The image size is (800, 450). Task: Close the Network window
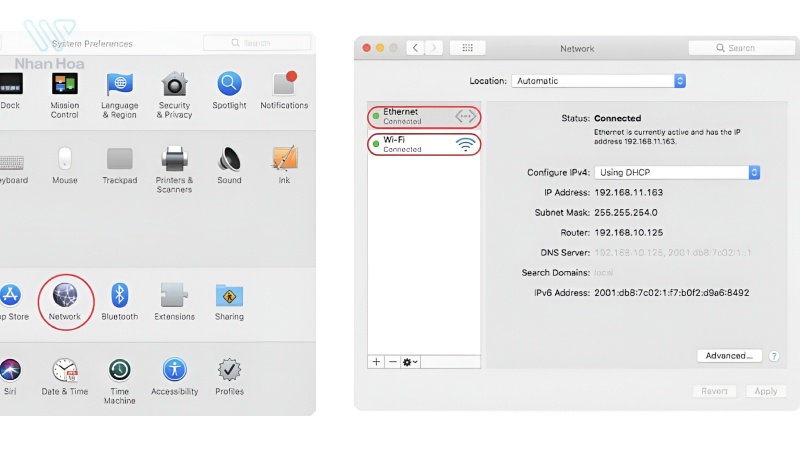(x=366, y=48)
